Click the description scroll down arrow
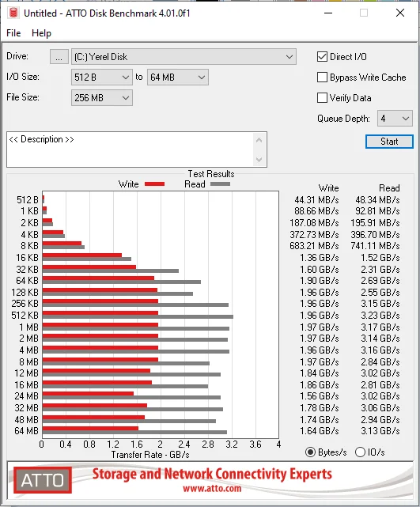The height and width of the screenshot is (507, 420). point(259,159)
